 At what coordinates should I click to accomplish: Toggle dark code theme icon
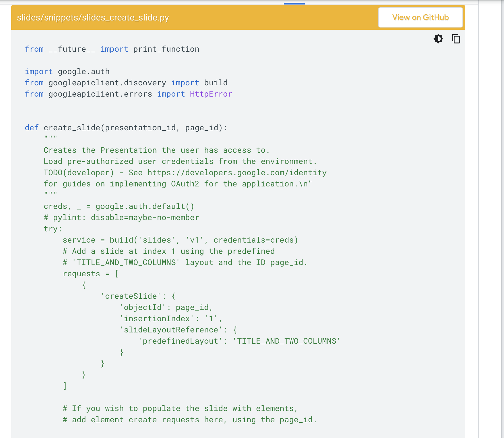[x=438, y=39]
